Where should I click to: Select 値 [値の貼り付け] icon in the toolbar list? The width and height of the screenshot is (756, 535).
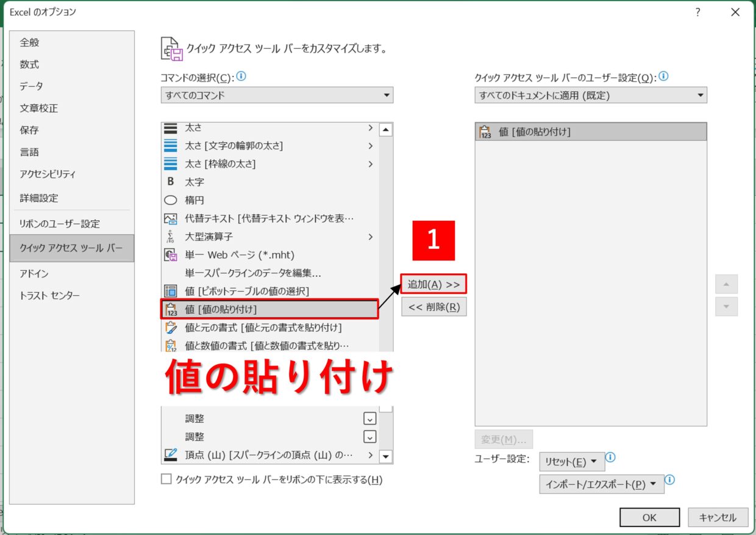485,131
